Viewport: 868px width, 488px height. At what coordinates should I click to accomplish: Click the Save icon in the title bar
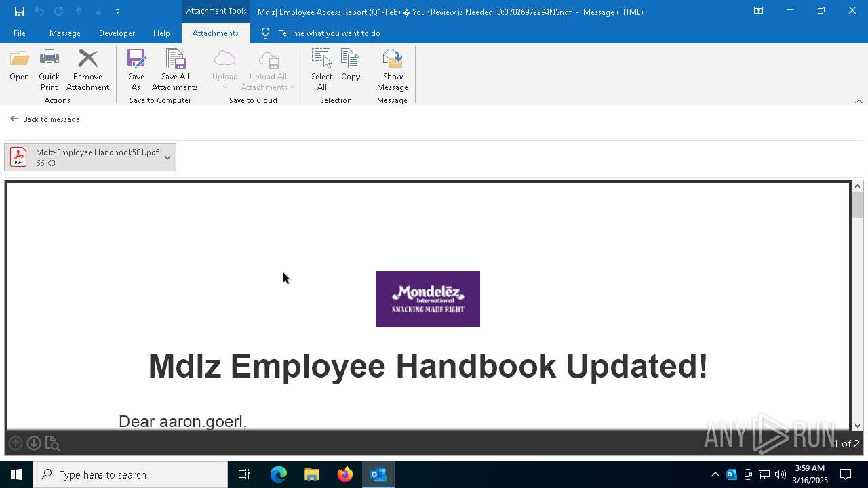(20, 12)
